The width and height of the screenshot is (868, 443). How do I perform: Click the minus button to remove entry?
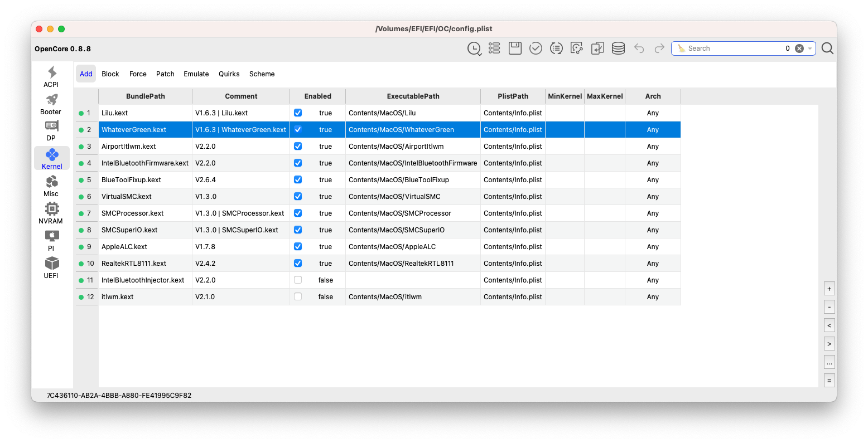[829, 307]
